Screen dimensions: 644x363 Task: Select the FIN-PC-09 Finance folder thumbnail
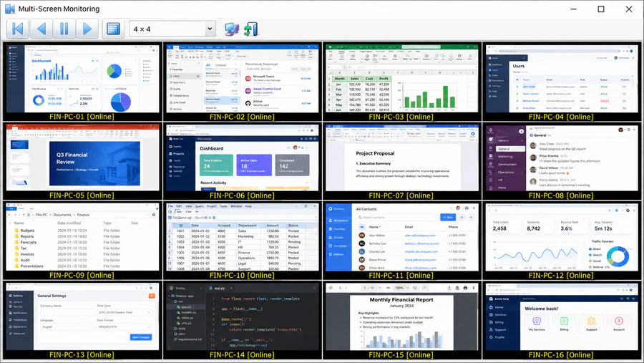[82, 237]
